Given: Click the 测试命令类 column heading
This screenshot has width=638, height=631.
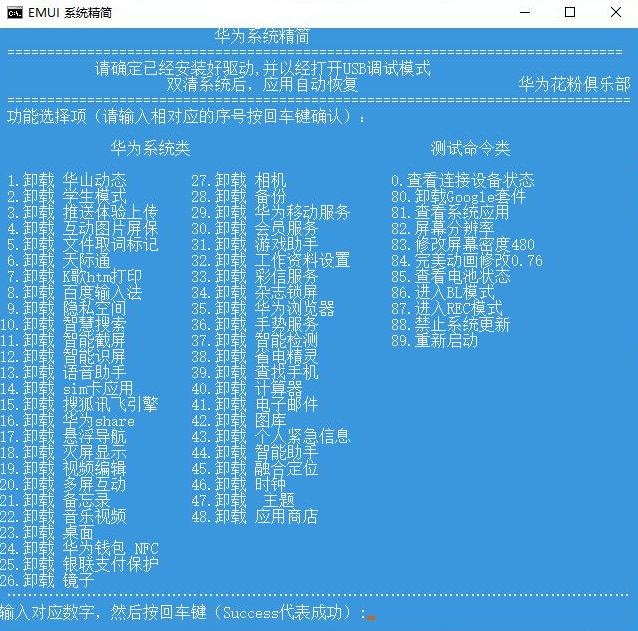Looking at the screenshot, I should coord(470,149).
